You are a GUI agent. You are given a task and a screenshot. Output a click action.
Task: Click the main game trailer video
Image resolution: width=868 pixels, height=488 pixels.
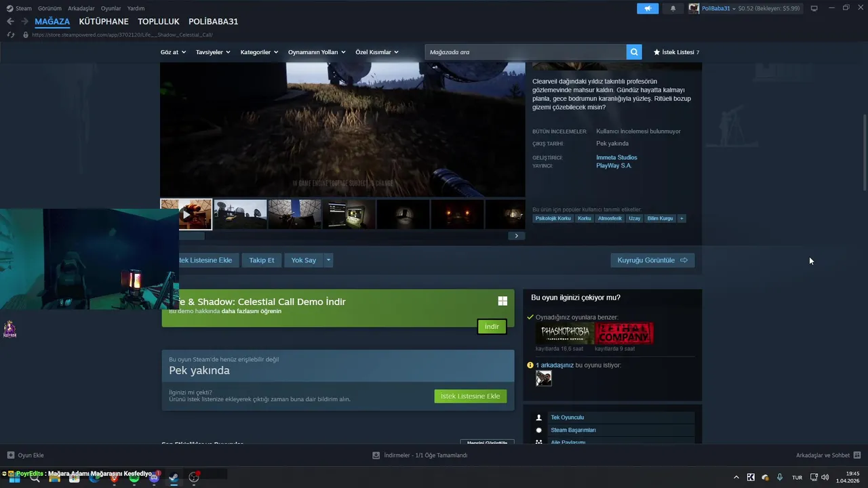(342, 129)
